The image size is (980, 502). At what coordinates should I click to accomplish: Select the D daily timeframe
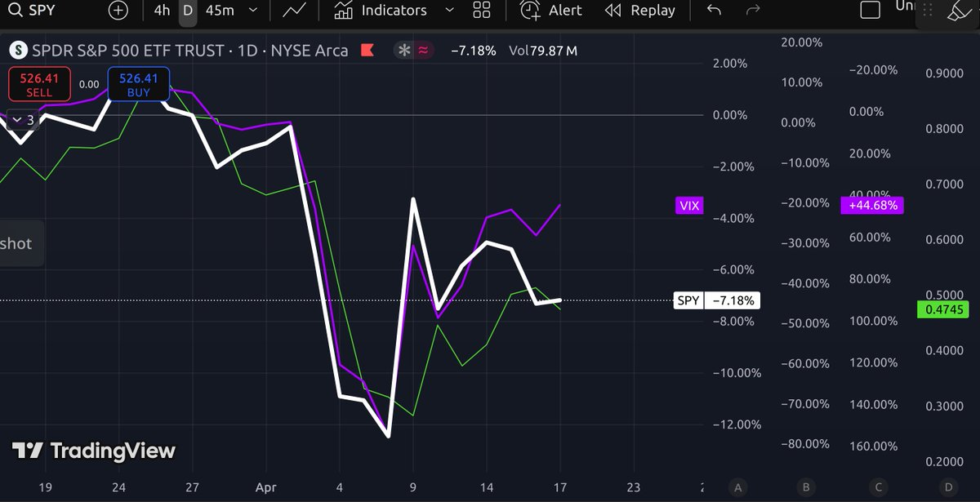tap(188, 11)
